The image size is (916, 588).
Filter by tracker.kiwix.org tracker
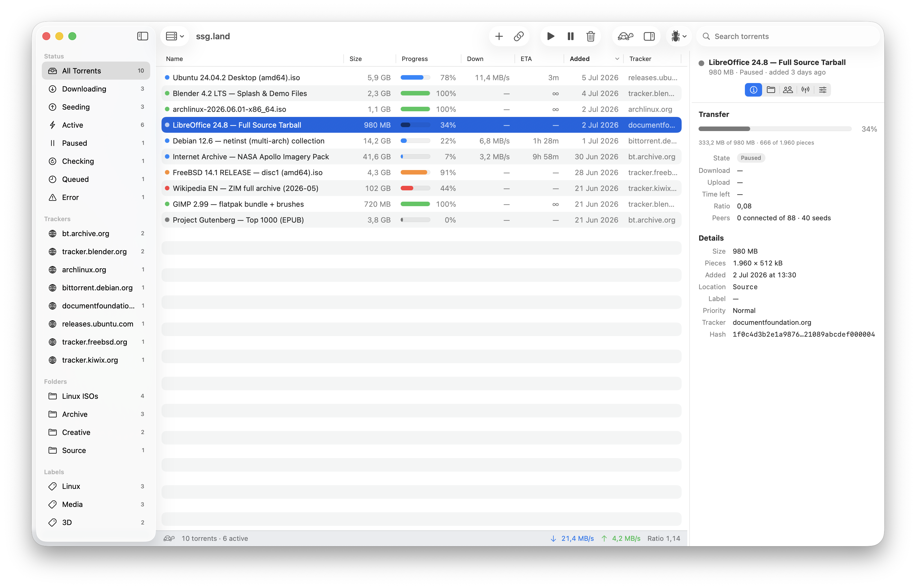(96, 360)
